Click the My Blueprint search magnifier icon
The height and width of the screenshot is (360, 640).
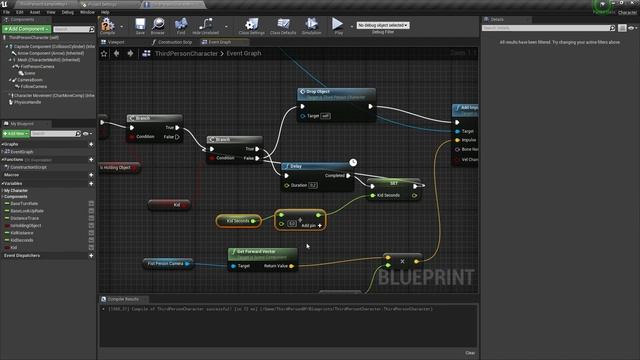tap(78, 133)
